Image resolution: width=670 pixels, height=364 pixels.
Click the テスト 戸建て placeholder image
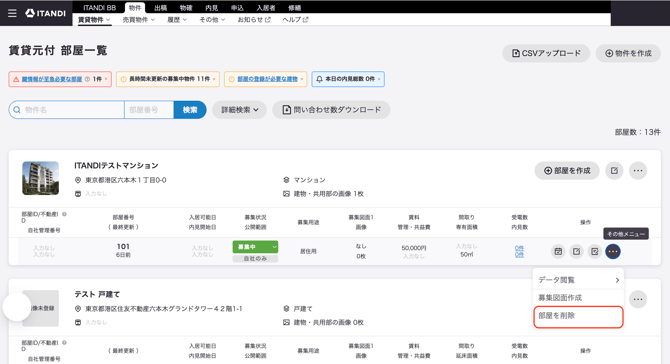41,308
